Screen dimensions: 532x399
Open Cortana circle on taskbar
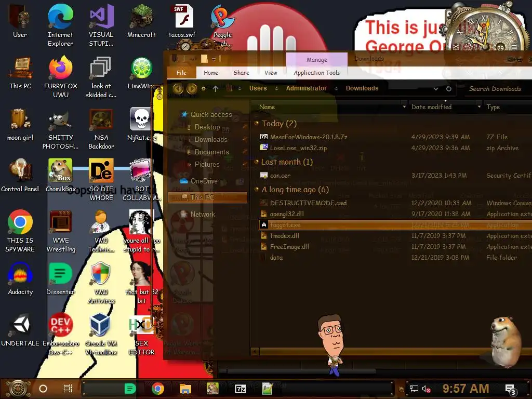point(43,389)
